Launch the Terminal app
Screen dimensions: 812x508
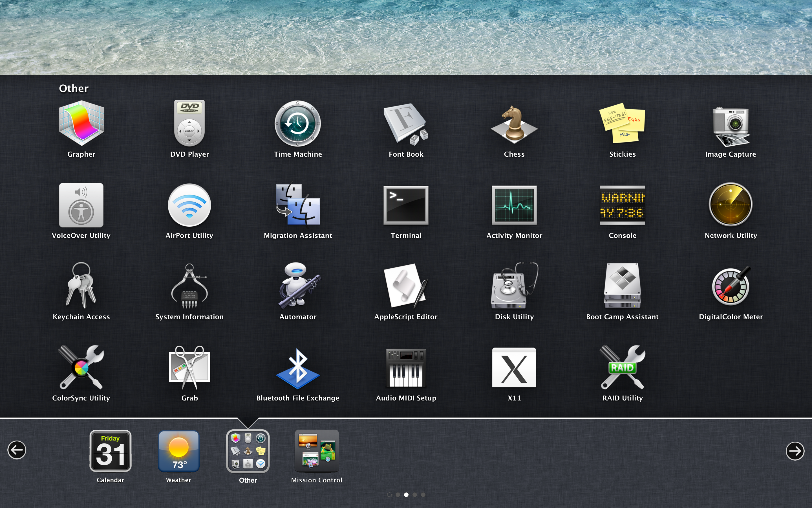(x=406, y=205)
